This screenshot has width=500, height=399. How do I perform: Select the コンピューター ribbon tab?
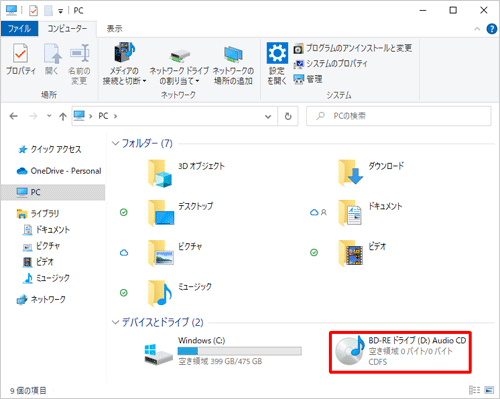coord(67,29)
